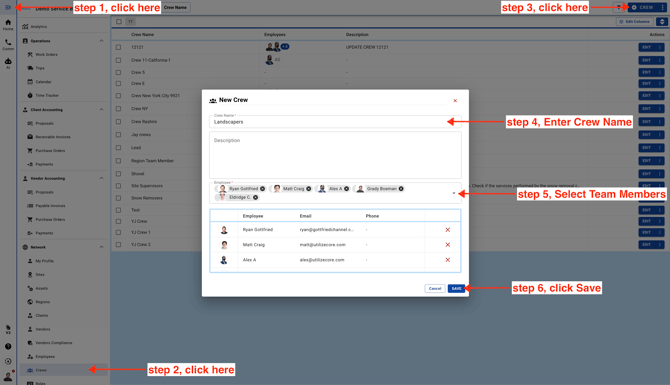The height and width of the screenshot is (385, 670).
Task: Check the box for Crew Rashmi
Action: [118, 122]
